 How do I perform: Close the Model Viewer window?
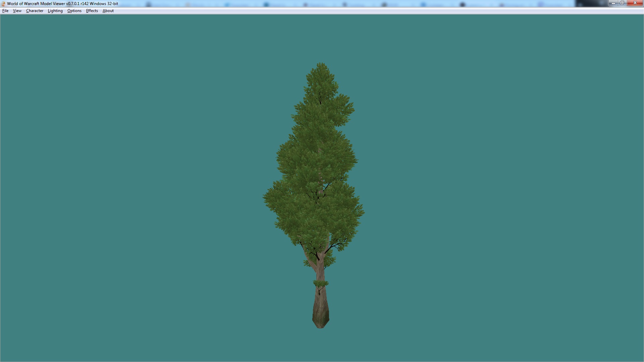tap(635, 3)
